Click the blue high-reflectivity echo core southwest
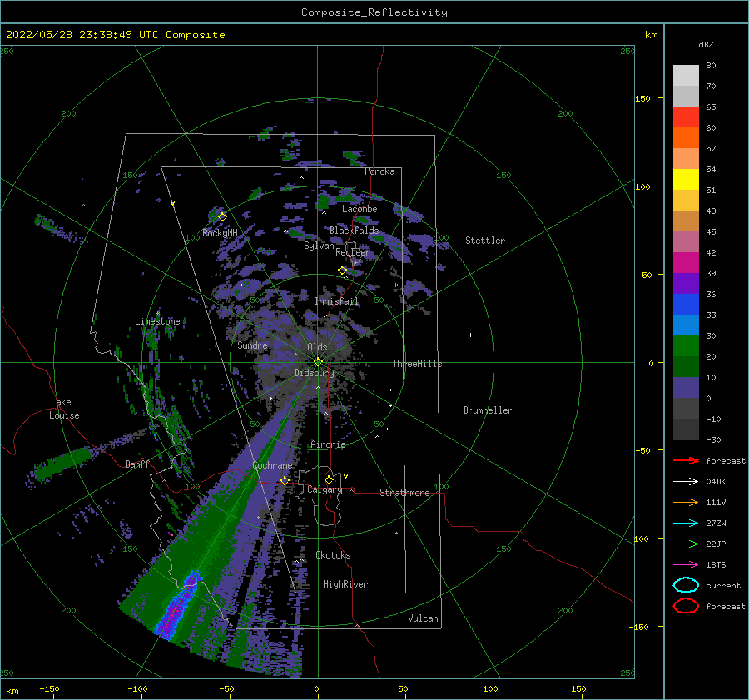The image size is (749, 700). pyautogui.click(x=179, y=604)
